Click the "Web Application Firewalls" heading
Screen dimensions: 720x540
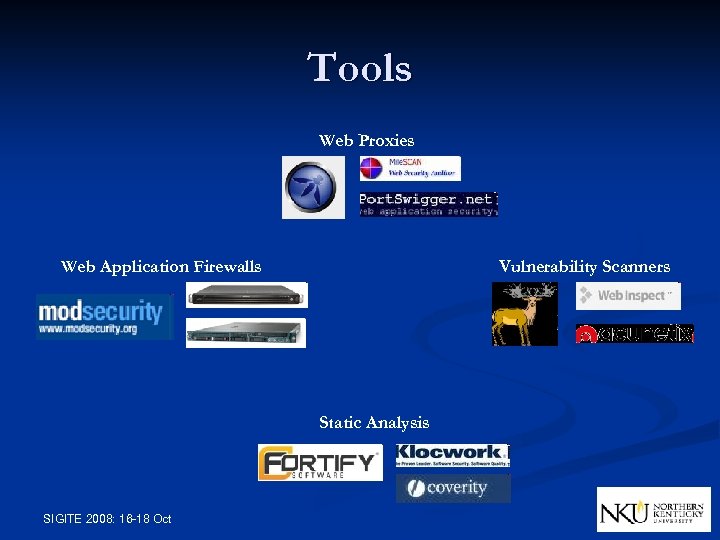pos(161,267)
